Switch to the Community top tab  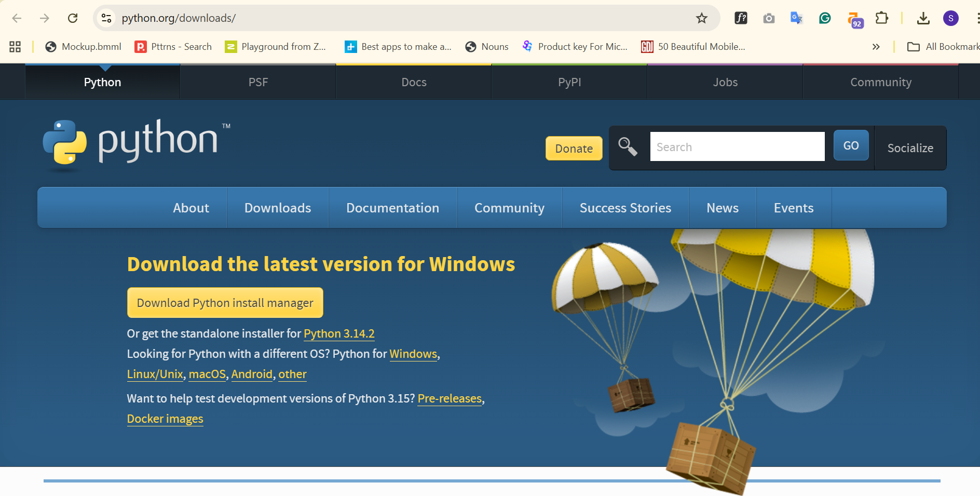point(881,82)
